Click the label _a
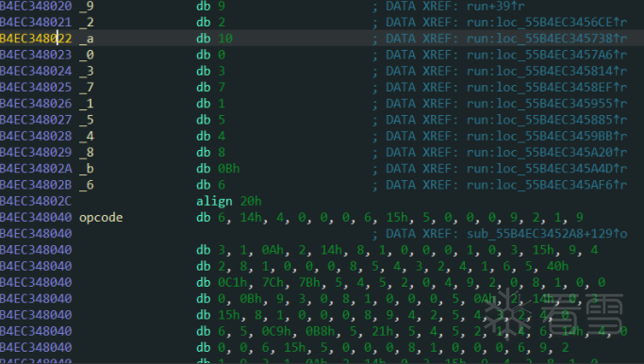Image resolution: width=644 pixels, height=364 pixels. (x=87, y=39)
